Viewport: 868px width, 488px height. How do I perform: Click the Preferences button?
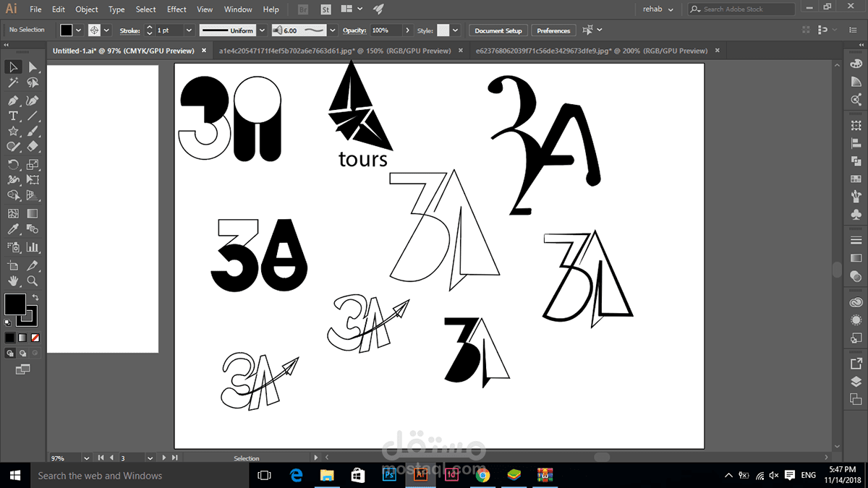[553, 30]
